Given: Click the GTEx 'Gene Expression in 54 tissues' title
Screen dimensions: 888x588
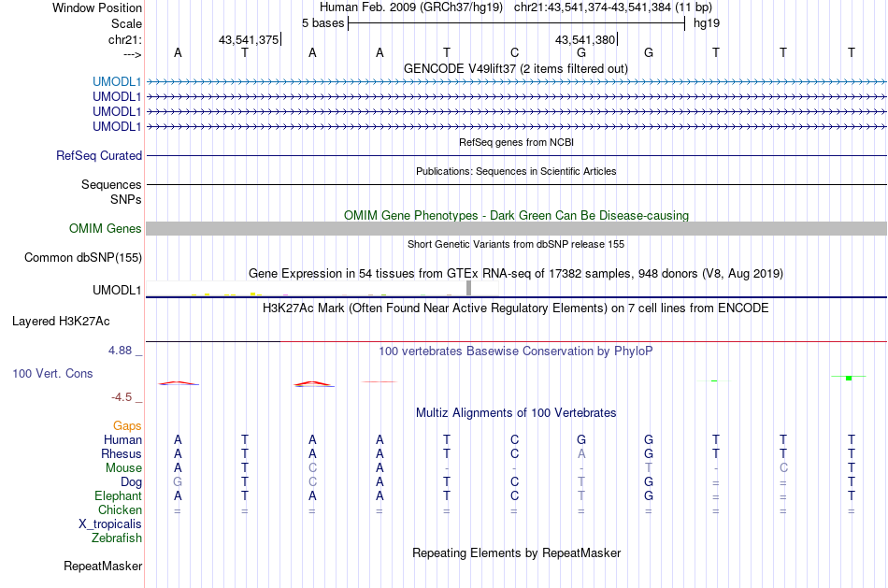Looking at the screenshot, I should [516, 274].
